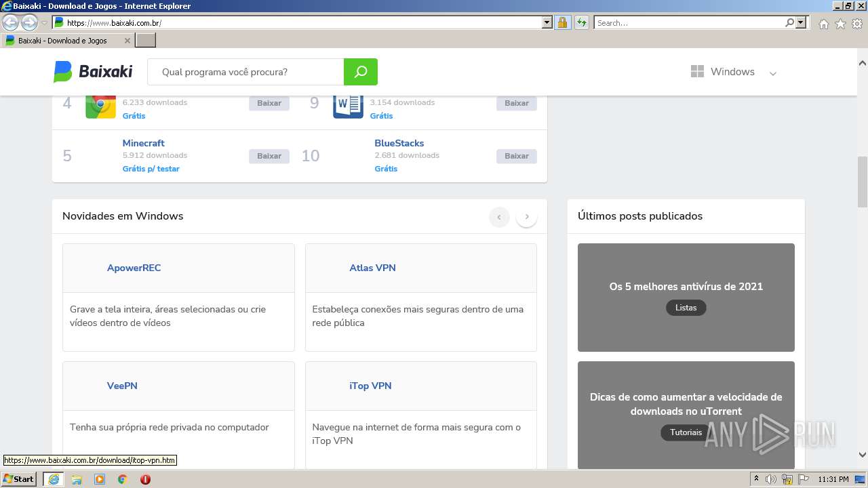The image size is (868, 488).
Task: Click the IE Search box
Action: point(689,22)
